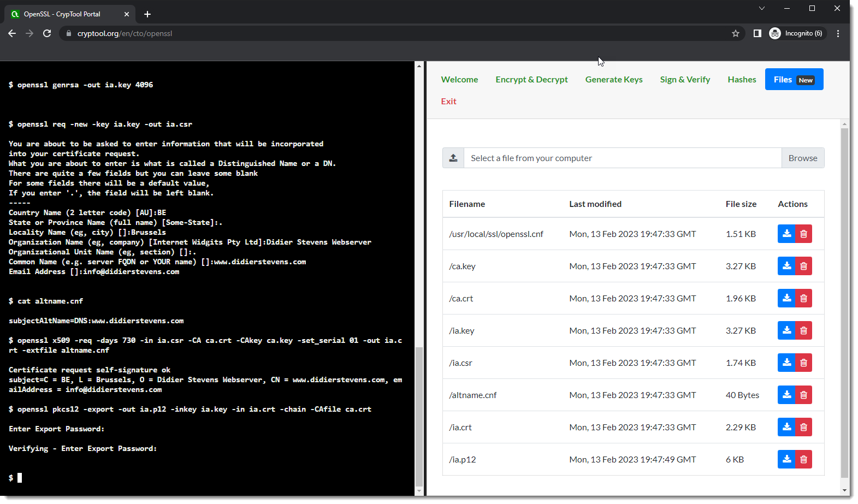The height and width of the screenshot is (504, 858).
Task: Open the Incognito profile menu
Action: click(797, 33)
